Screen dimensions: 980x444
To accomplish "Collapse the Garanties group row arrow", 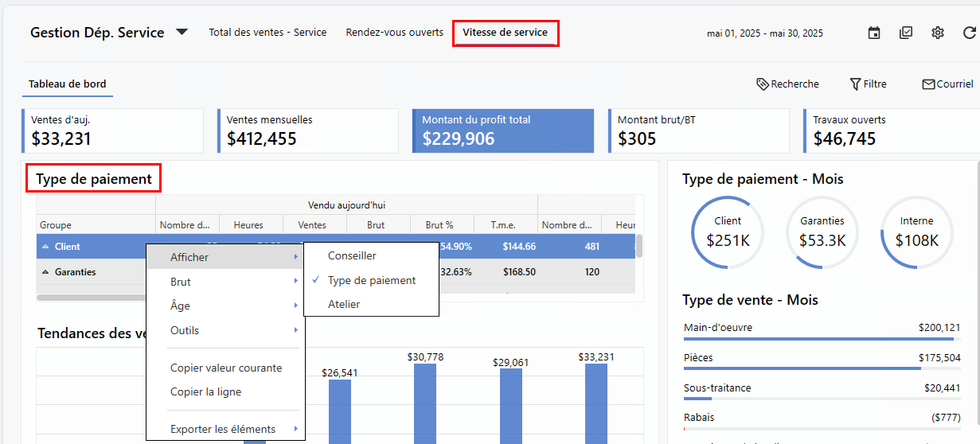I will [x=45, y=272].
